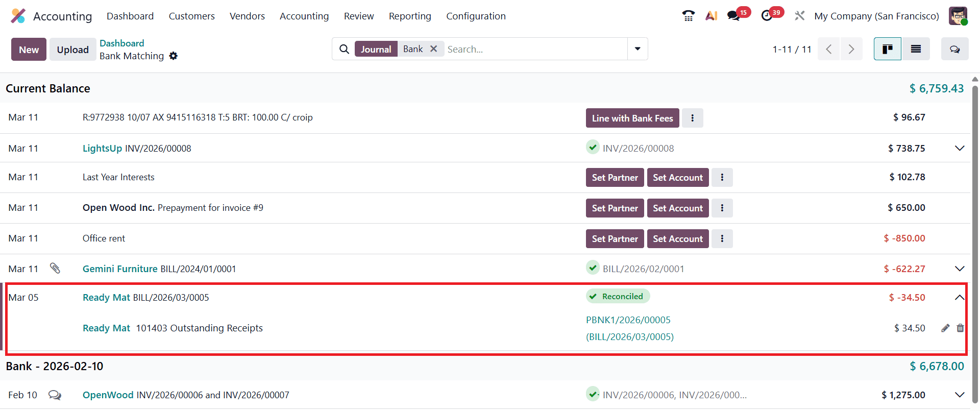The height and width of the screenshot is (411, 980).
Task: Open the Customers menu
Action: click(x=192, y=16)
